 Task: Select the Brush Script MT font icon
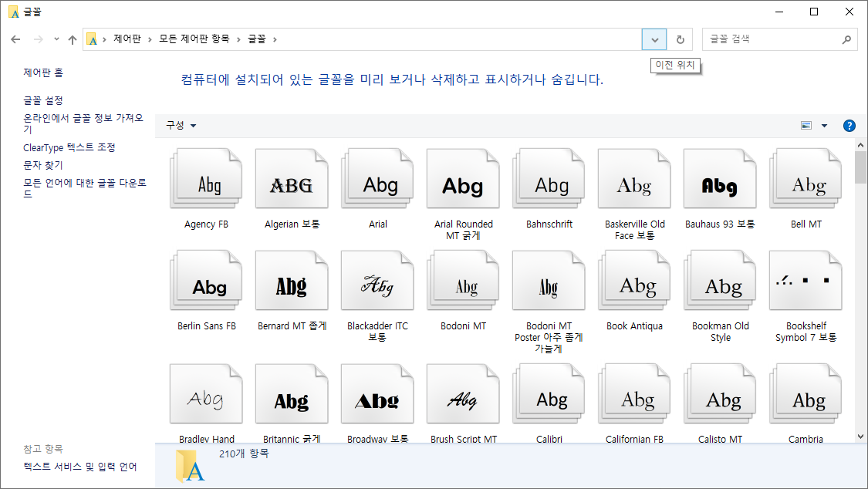[464, 394]
